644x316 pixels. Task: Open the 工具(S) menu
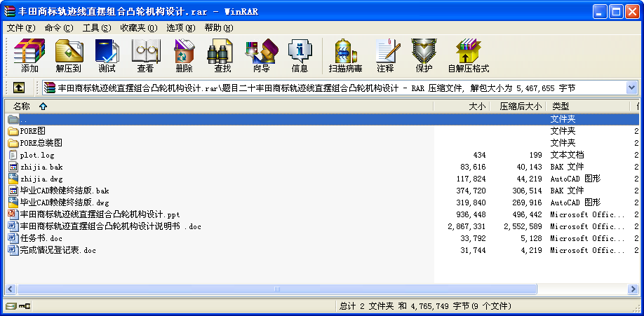(x=96, y=28)
